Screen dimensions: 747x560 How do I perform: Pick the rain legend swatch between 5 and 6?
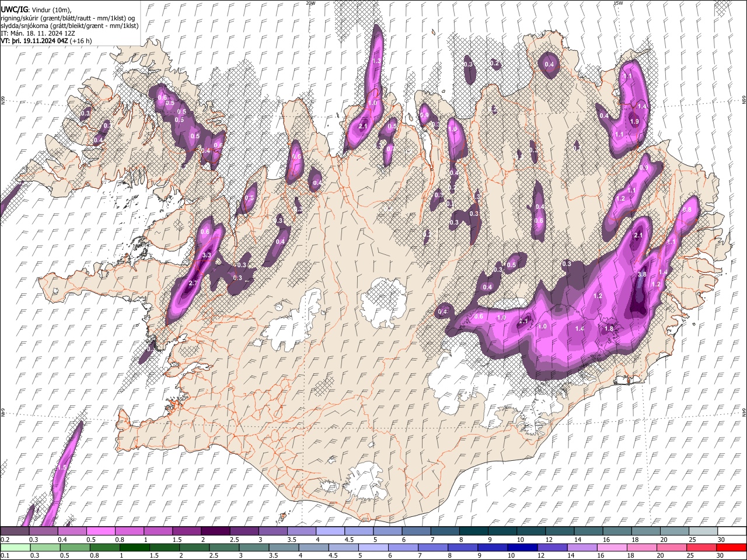(x=373, y=547)
